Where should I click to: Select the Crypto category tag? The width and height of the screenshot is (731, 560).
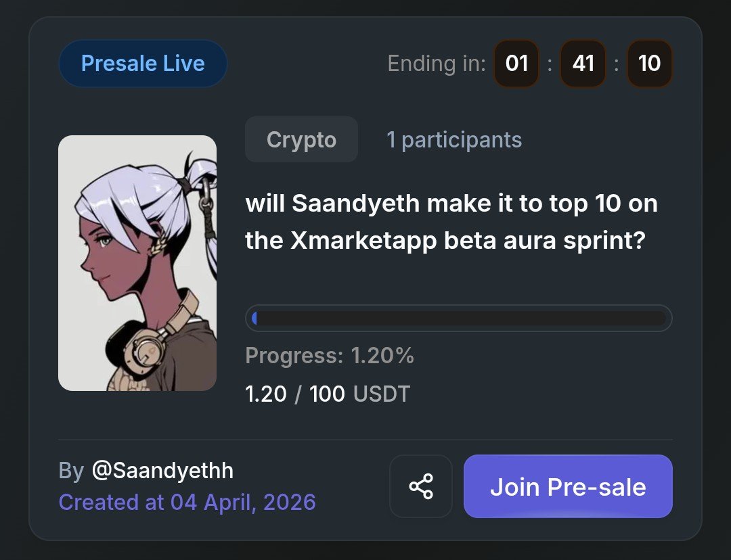pos(301,139)
